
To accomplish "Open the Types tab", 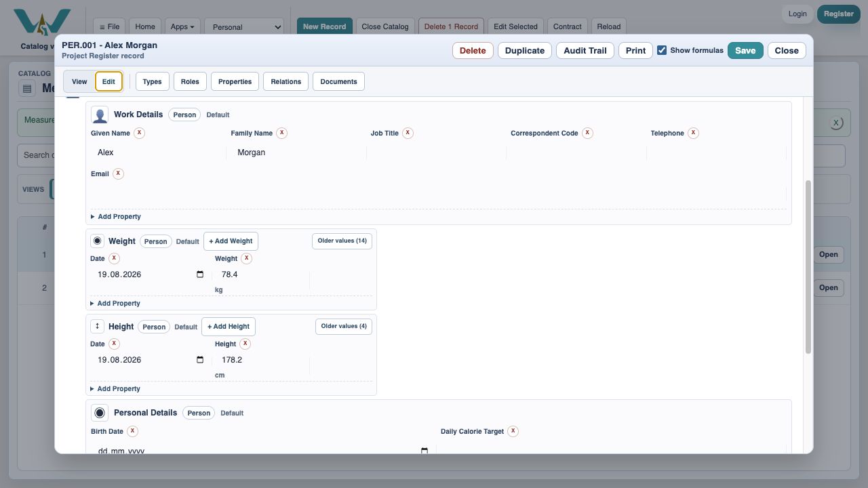I will coord(153,81).
